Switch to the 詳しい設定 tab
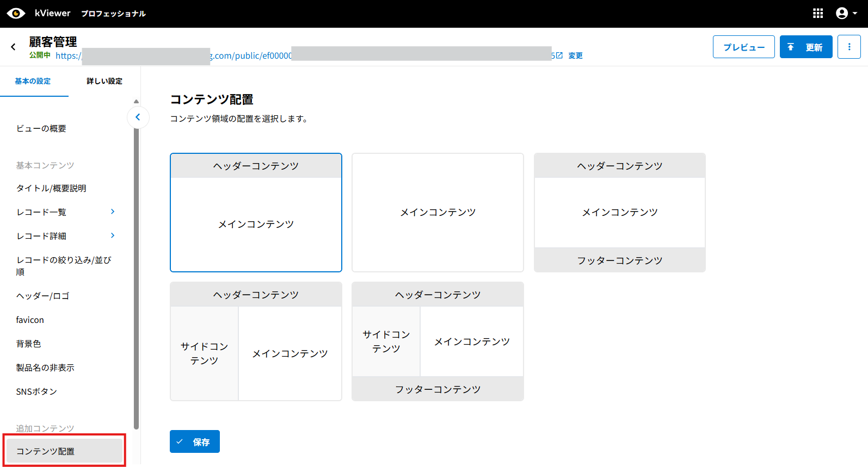Viewport: 868px width, 467px height. coord(104,81)
